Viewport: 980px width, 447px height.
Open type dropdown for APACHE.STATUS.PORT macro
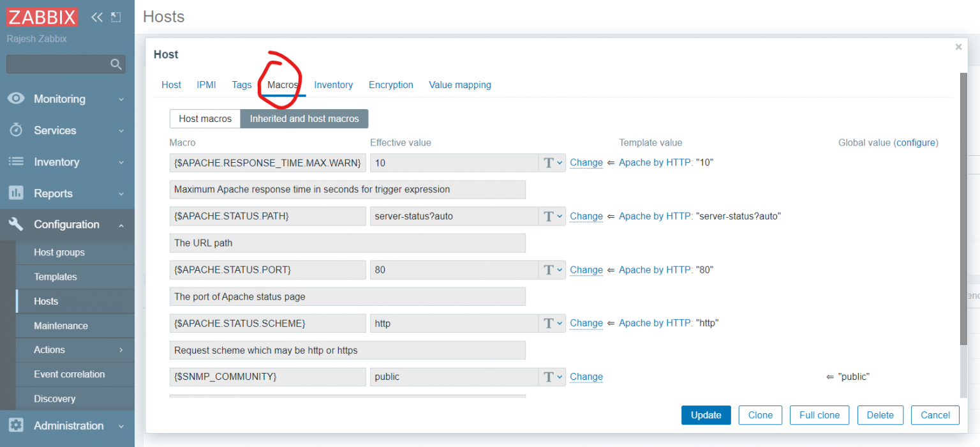tap(553, 270)
